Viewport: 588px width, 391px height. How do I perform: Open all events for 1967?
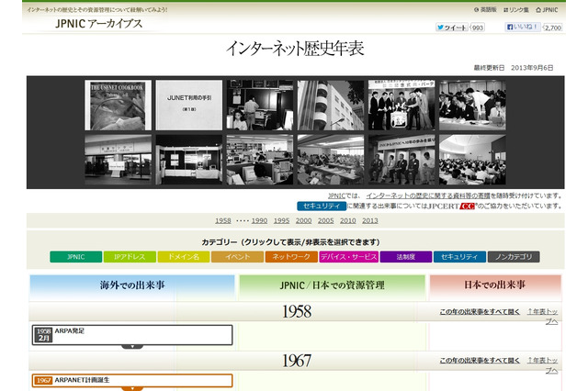(480, 361)
